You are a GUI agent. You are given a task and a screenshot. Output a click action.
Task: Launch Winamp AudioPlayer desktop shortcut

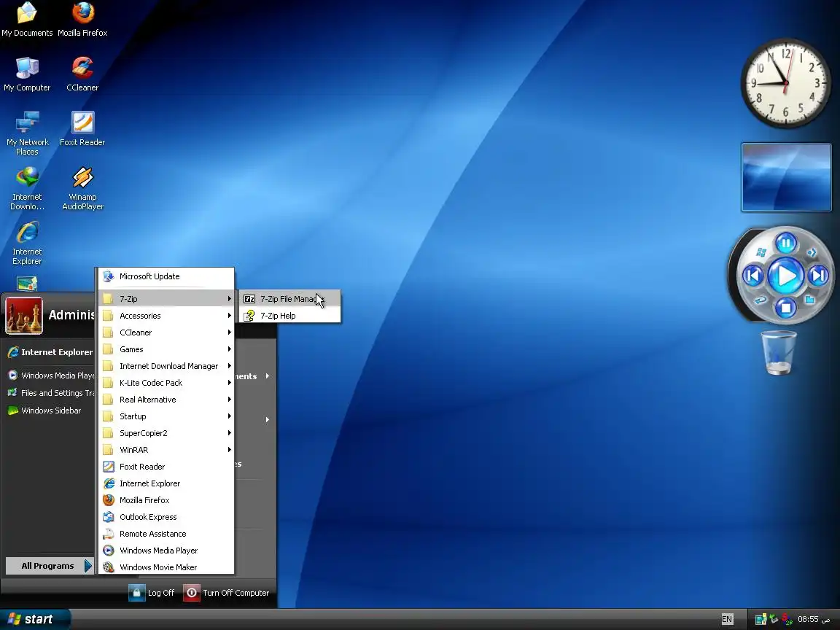82,189
